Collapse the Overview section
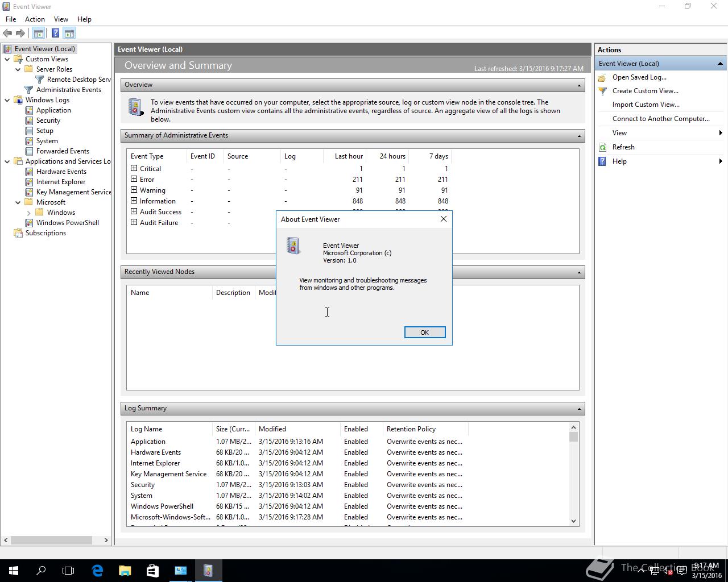 point(579,85)
